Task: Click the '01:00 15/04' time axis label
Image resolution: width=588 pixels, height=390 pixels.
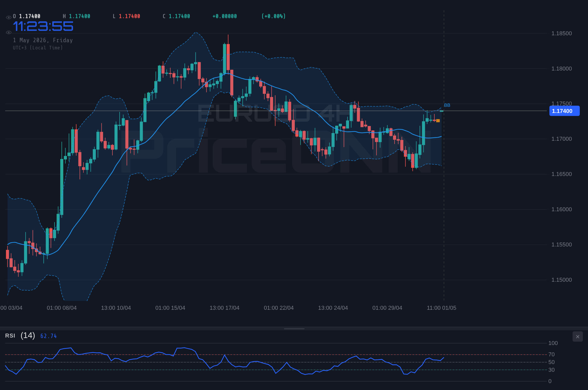Action: tap(170, 308)
